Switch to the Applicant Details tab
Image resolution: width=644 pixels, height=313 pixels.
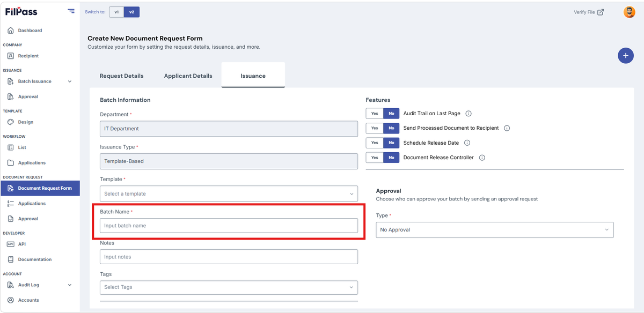click(188, 76)
